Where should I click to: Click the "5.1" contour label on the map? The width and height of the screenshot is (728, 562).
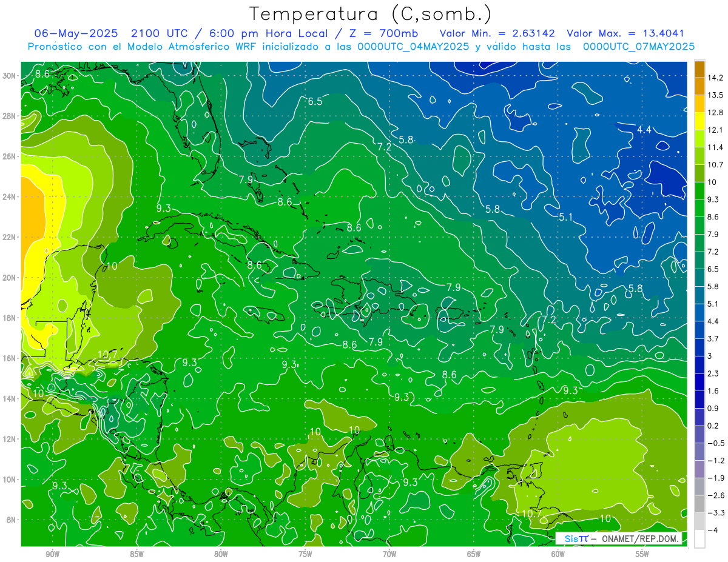pos(566,217)
